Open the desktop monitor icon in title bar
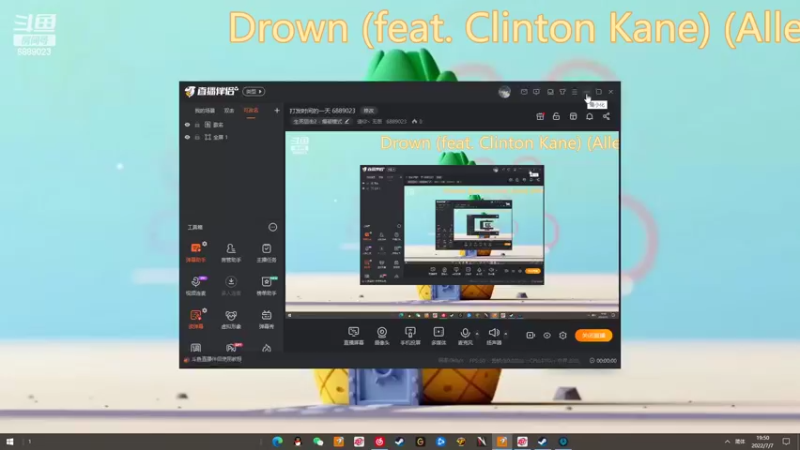 [550, 92]
